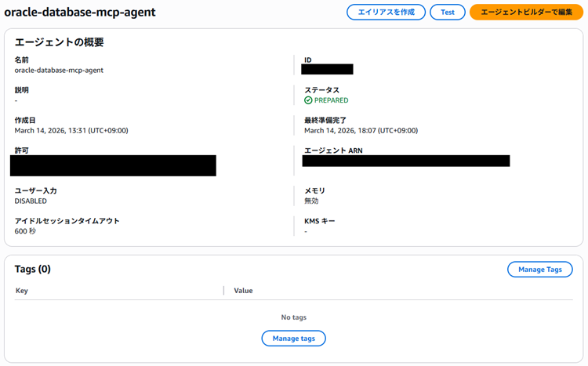Click the DISABLED value under ユーザー入力

[x=31, y=201]
